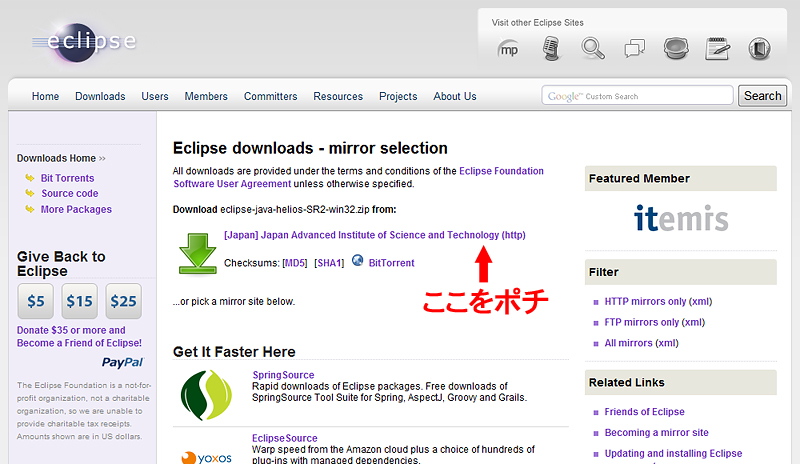Image resolution: width=800 pixels, height=464 pixels.
Task: Click the magnifying glass site icon
Action: [x=593, y=48]
